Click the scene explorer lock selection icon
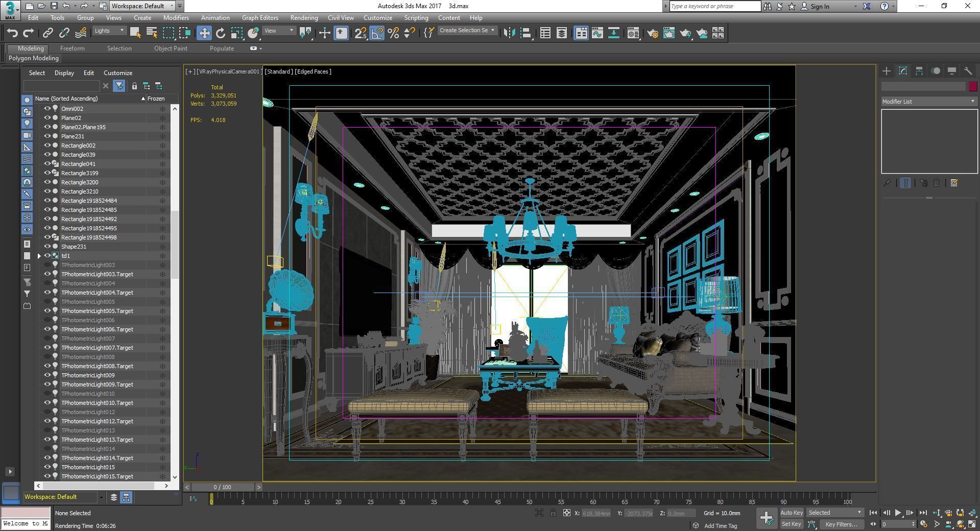This screenshot has height=531, width=980. click(x=134, y=86)
